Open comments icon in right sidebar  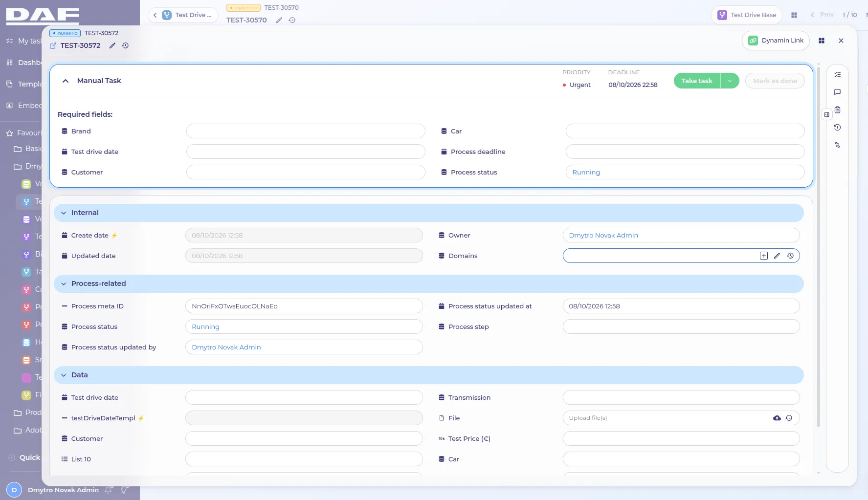tap(838, 92)
